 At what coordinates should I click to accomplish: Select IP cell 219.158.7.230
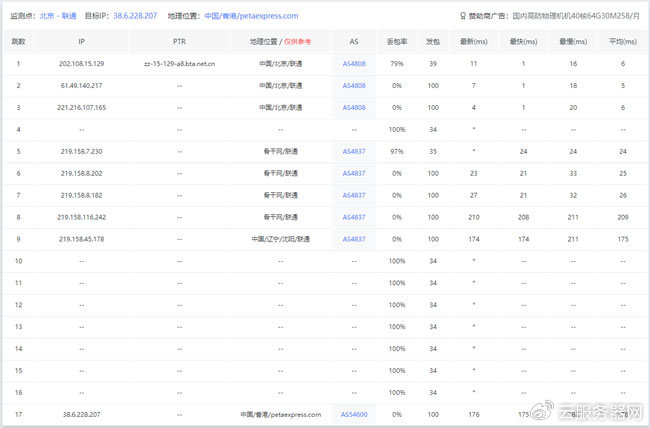pos(82,152)
